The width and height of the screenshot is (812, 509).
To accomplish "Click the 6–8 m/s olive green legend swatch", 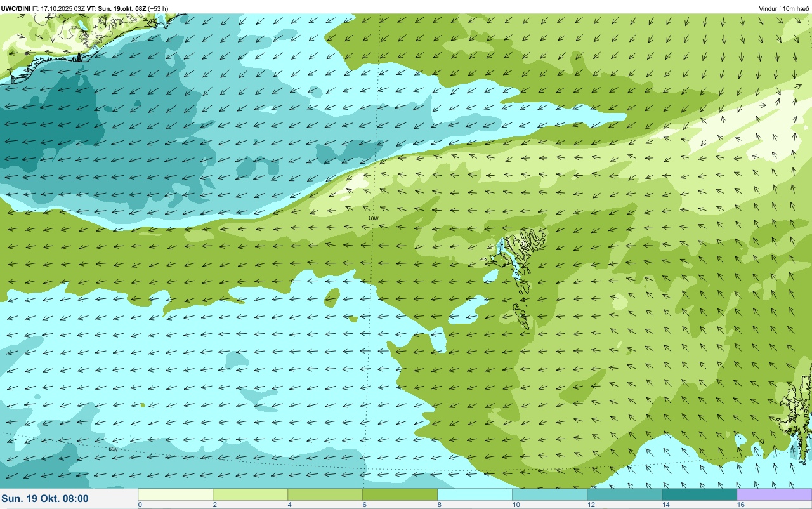I will [x=400, y=494].
